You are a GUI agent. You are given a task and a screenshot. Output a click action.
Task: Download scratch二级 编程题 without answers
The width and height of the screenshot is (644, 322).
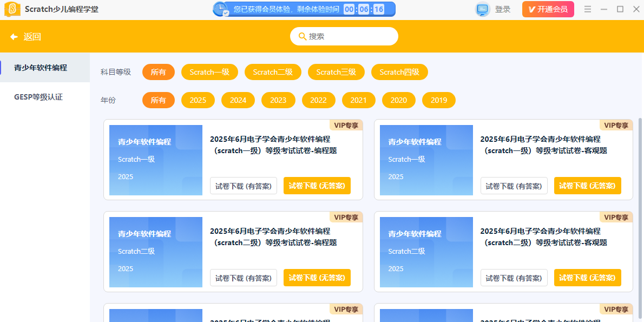(317, 278)
